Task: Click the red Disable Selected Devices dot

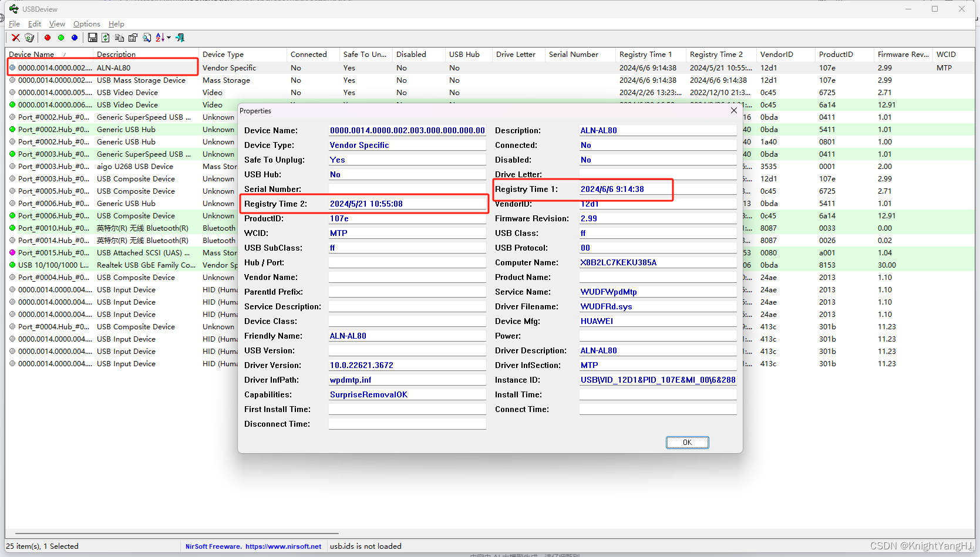Action: [48, 38]
